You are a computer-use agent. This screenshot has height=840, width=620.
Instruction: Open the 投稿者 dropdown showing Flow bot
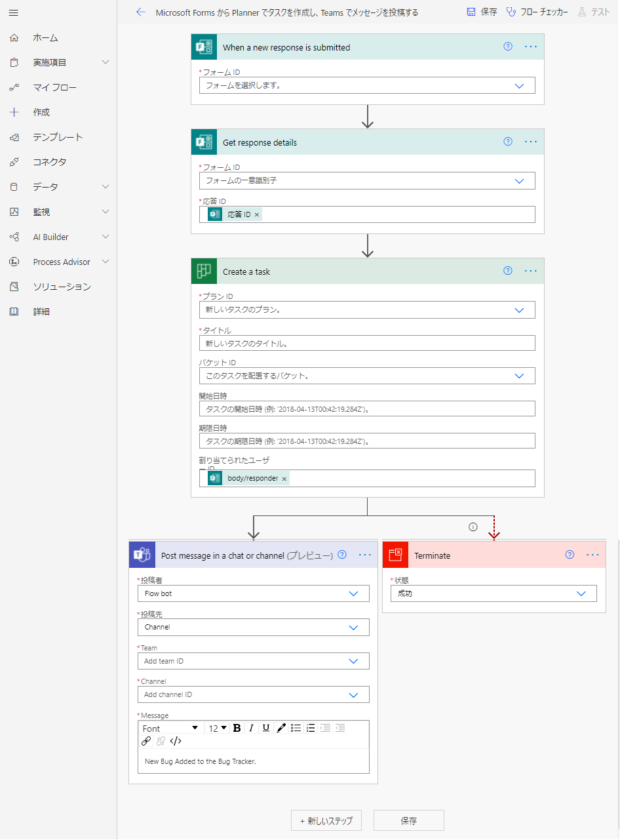coord(354,593)
